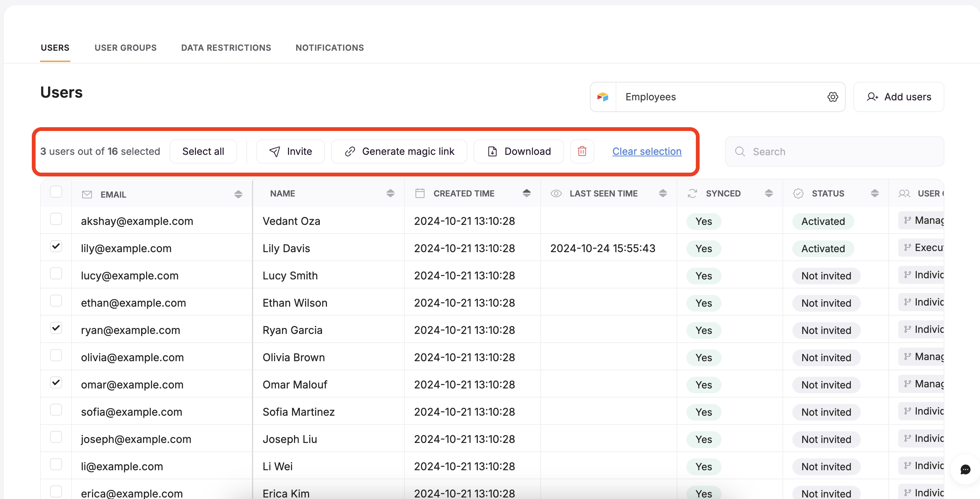Open Employees source settings gear icon
This screenshot has height=499, width=980.
click(x=832, y=97)
